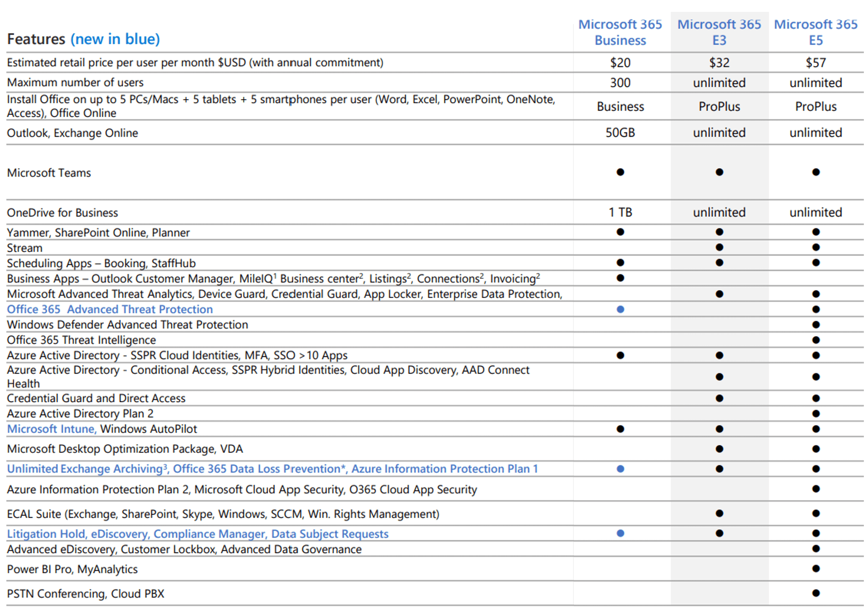Select Power BI Pro, MyAnalytics label
868x610 pixels.
click(x=72, y=569)
